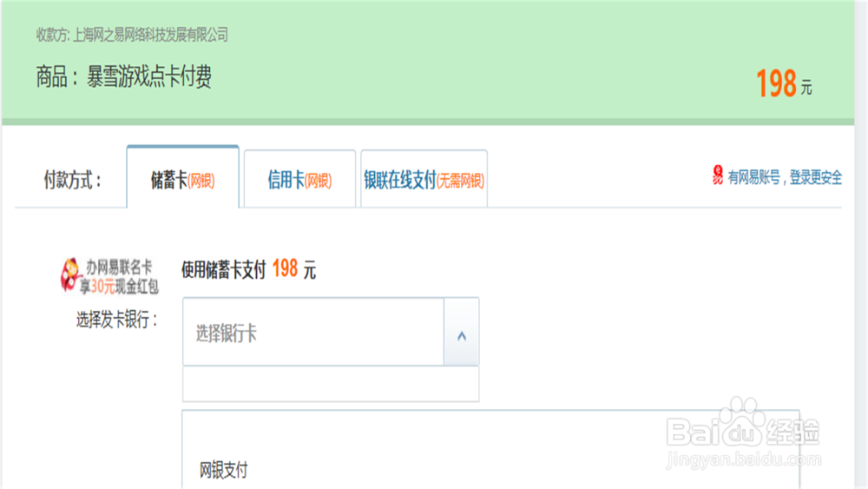The width and height of the screenshot is (868, 489).
Task: Click the 选择发卡银行： label
Action: [x=117, y=320]
